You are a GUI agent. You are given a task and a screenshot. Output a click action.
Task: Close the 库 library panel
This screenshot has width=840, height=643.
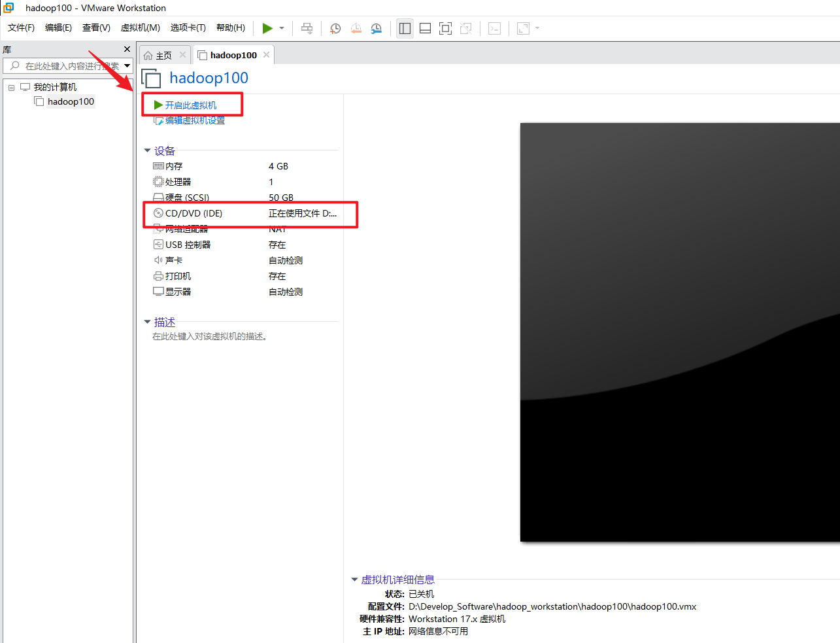[x=127, y=49]
